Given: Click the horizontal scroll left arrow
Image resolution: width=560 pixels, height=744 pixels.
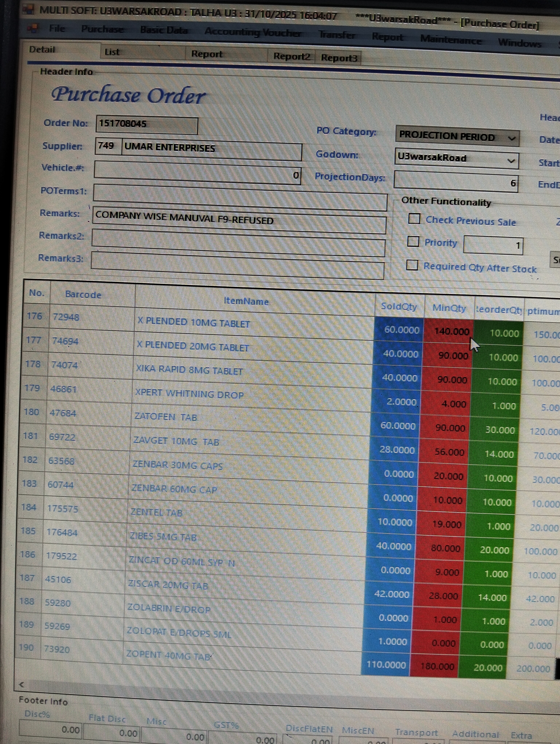Looking at the screenshot, I should 22,685.
